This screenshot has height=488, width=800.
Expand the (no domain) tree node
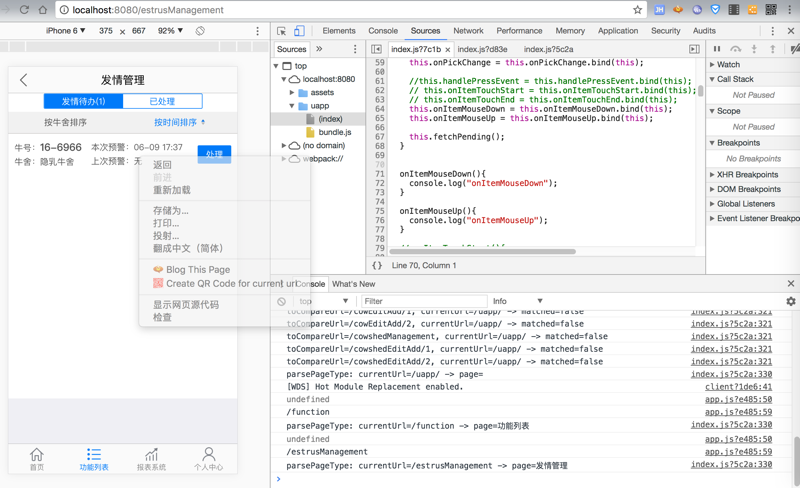[x=284, y=145]
